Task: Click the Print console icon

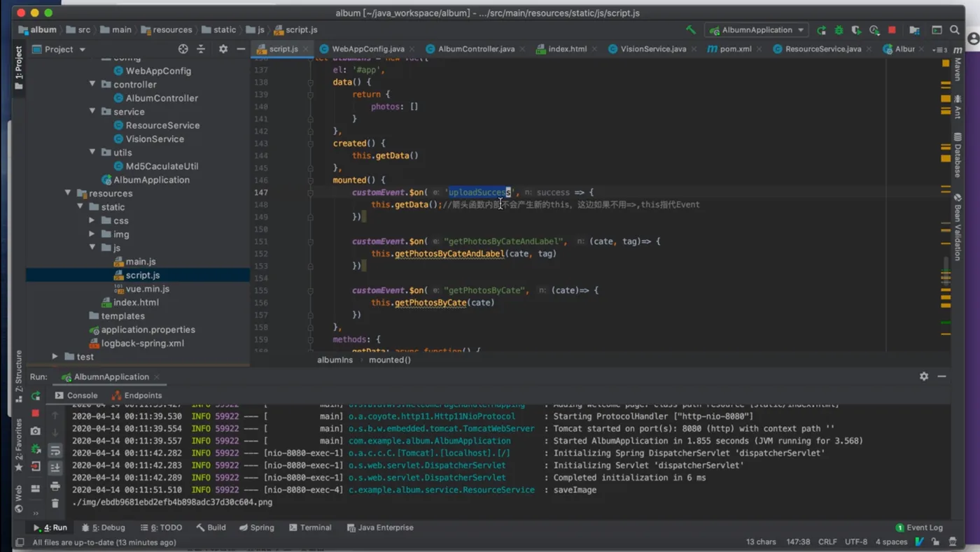Action: (x=55, y=486)
